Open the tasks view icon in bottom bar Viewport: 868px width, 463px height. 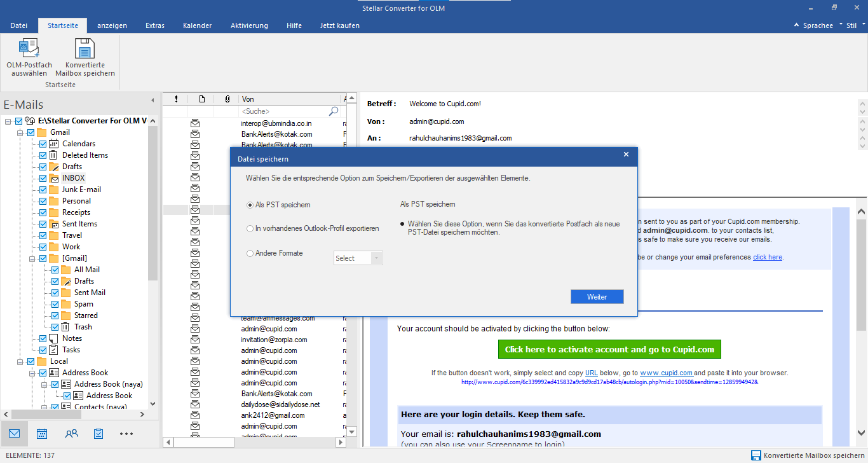98,434
